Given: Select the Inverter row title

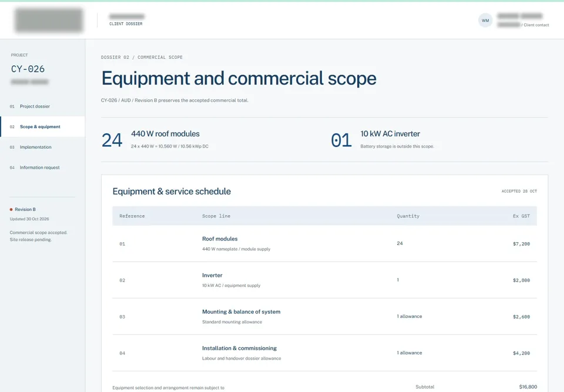Looking at the screenshot, I should pyautogui.click(x=212, y=275).
